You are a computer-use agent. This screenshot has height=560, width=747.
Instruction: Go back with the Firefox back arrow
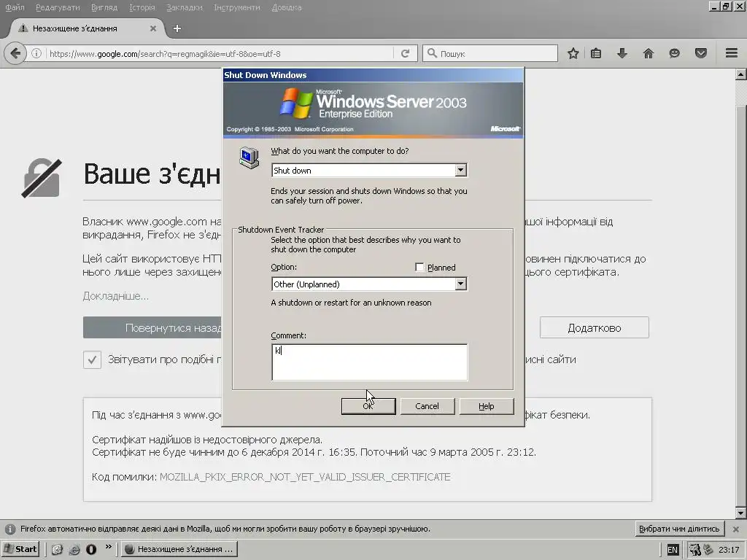click(15, 53)
